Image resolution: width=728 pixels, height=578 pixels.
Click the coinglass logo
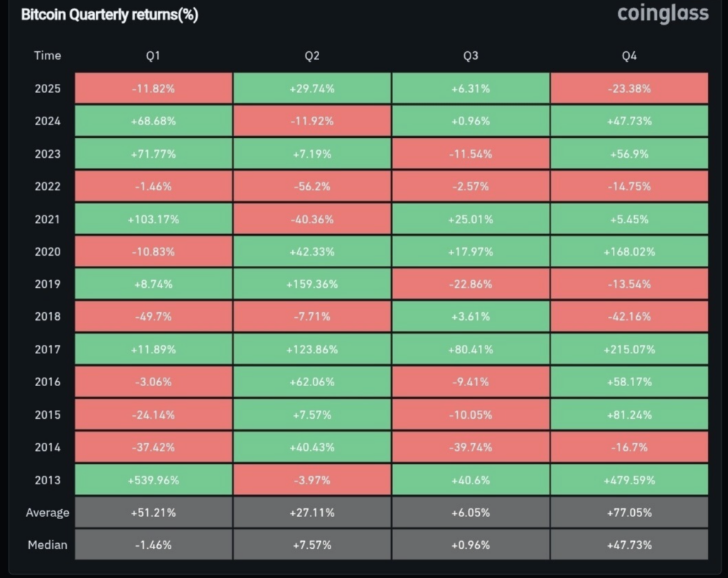click(x=663, y=14)
